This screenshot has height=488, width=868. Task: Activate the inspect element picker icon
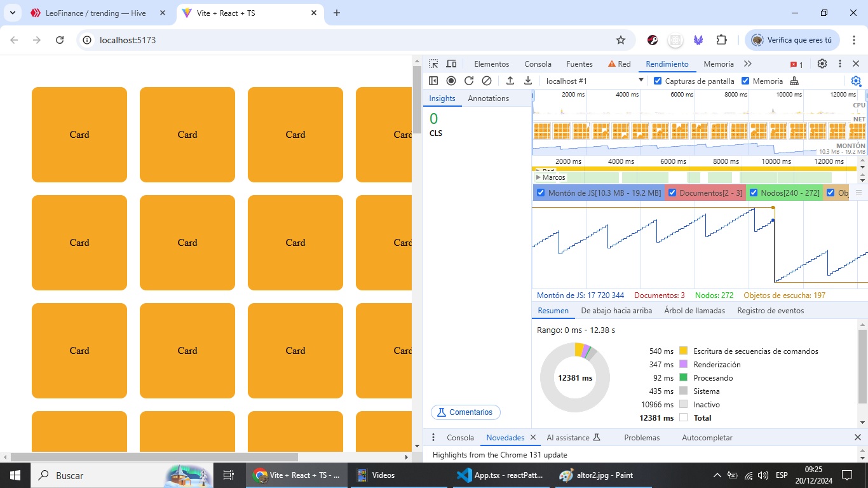[x=433, y=64]
